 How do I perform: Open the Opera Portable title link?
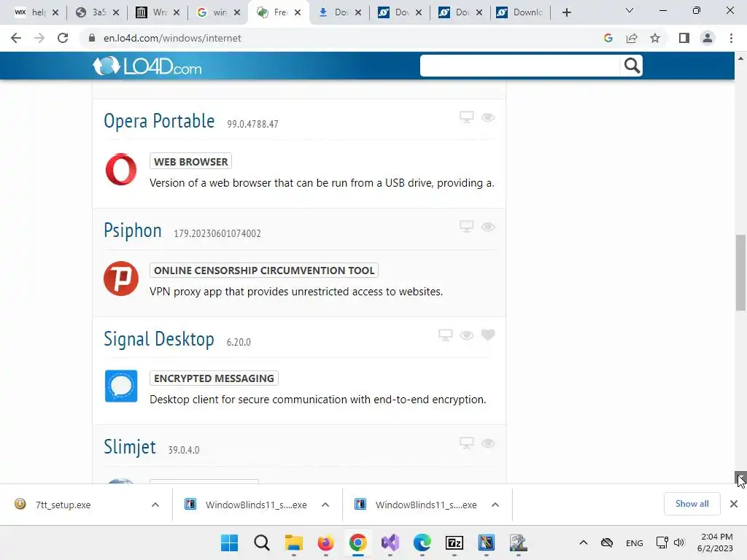pos(159,121)
